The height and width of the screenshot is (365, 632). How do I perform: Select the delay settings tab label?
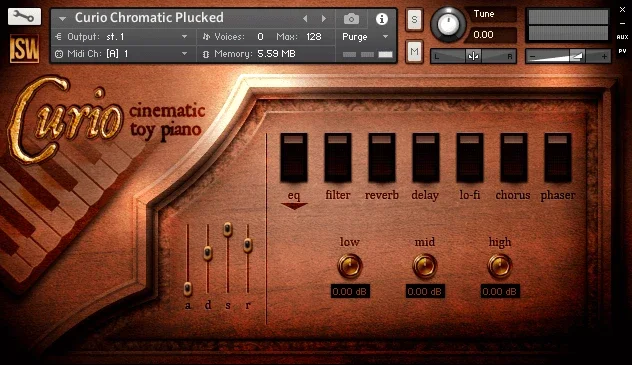(x=425, y=195)
